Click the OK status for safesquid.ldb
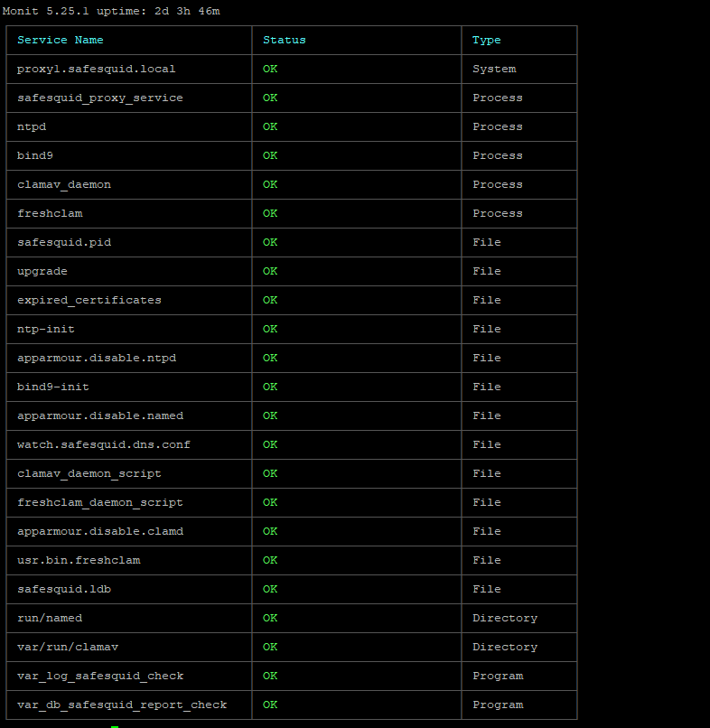The height and width of the screenshot is (728, 710). click(x=270, y=589)
